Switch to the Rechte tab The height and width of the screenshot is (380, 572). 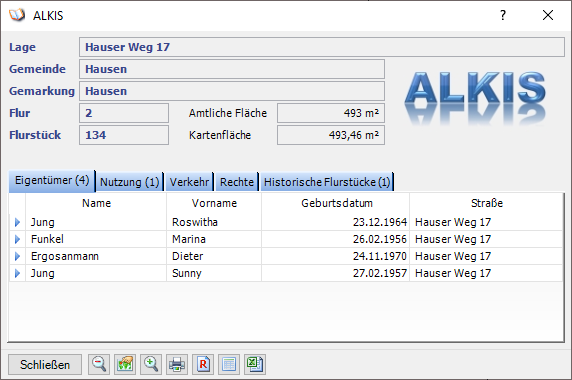[237, 182]
